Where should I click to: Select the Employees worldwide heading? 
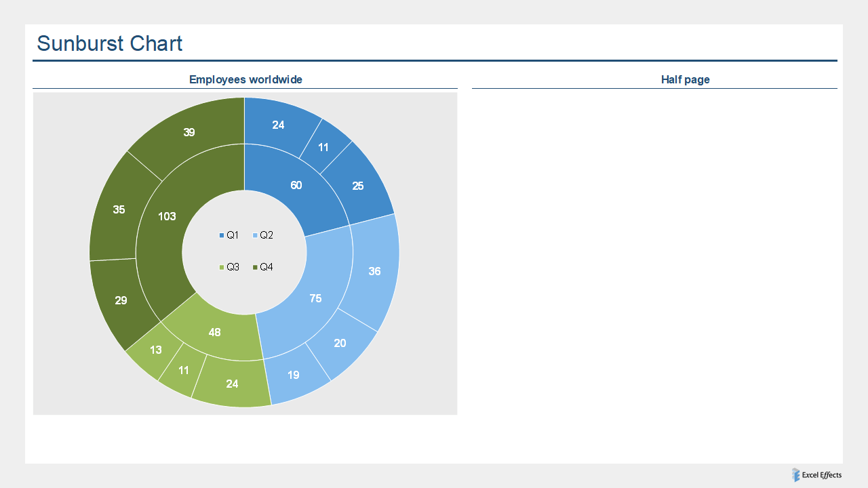tap(245, 79)
